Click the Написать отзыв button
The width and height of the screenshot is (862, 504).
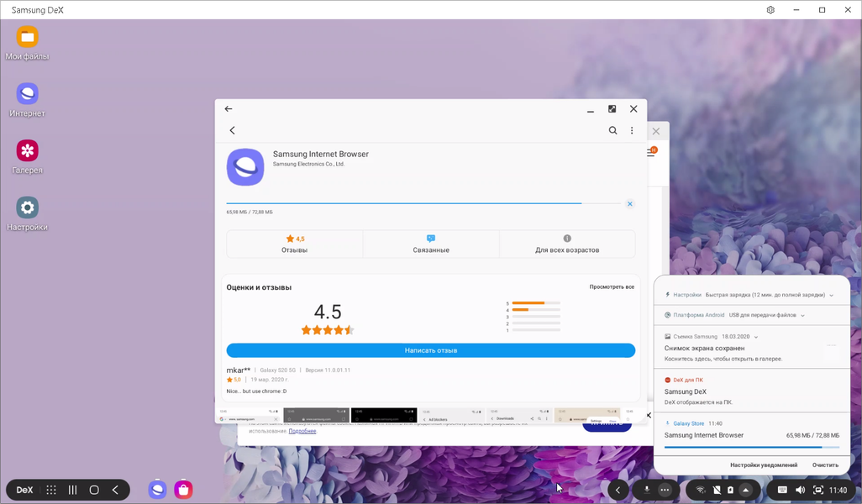click(431, 350)
